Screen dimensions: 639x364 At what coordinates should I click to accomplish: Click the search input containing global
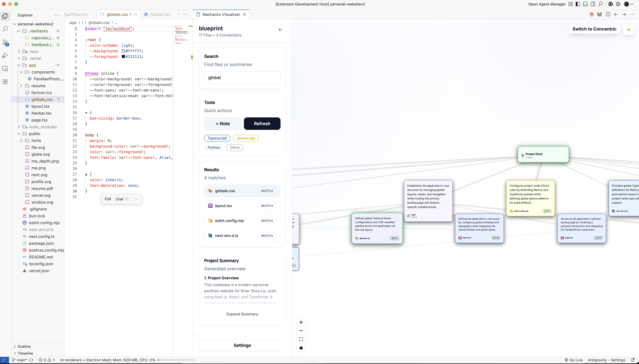coord(242,78)
